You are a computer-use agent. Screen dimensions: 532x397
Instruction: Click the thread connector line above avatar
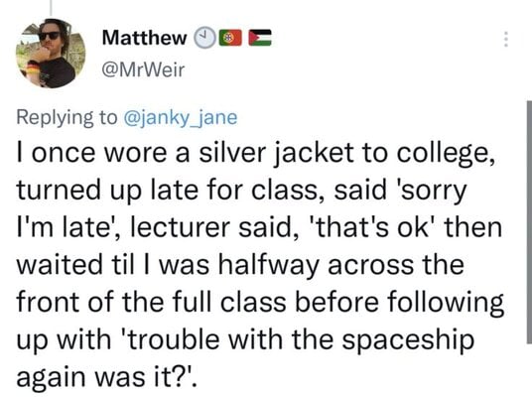click(x=51, y=8)
